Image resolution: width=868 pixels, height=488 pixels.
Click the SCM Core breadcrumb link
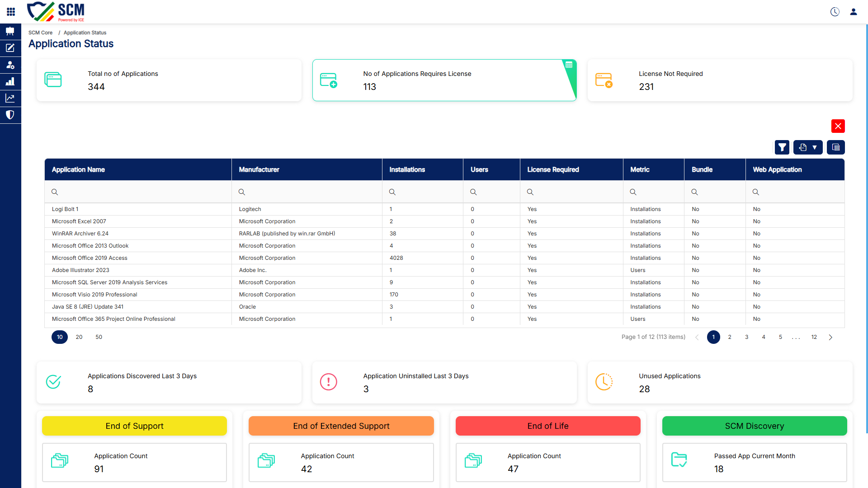40,33
